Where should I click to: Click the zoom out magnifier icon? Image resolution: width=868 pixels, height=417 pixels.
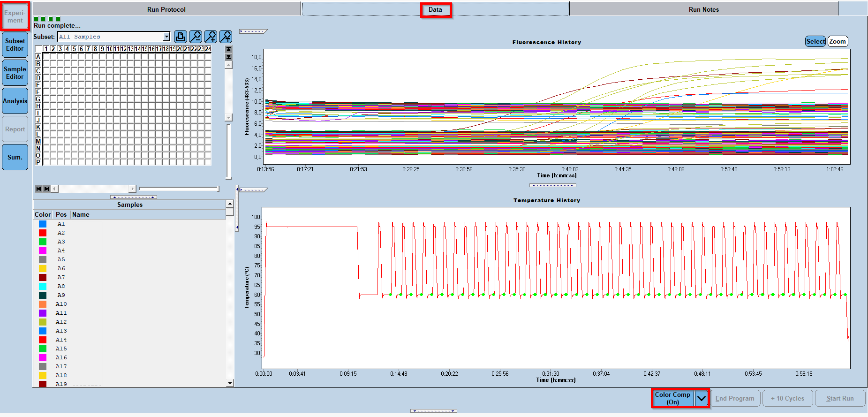[x=196, y=37]
